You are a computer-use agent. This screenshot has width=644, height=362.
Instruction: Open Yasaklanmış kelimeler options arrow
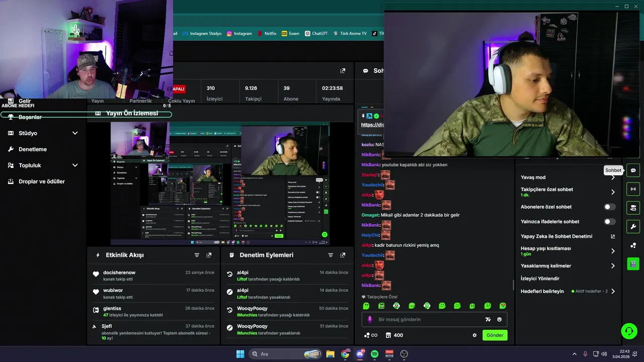click(x=613, y=266)
